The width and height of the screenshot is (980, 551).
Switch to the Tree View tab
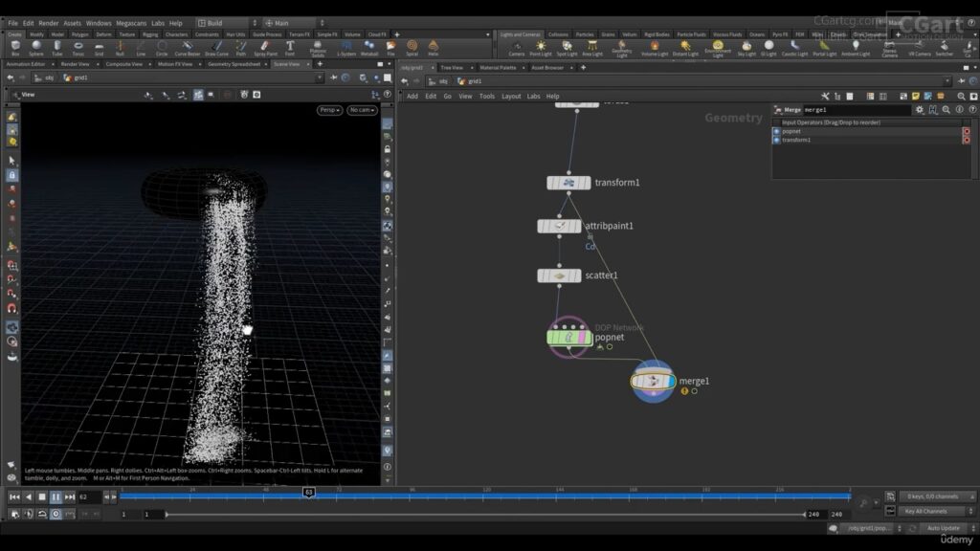click(452, 68)
